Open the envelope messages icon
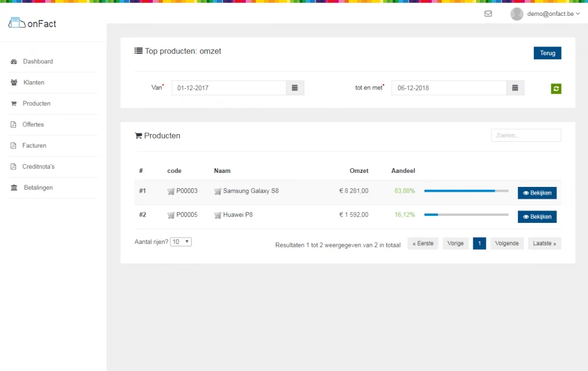 click(488, 14)
